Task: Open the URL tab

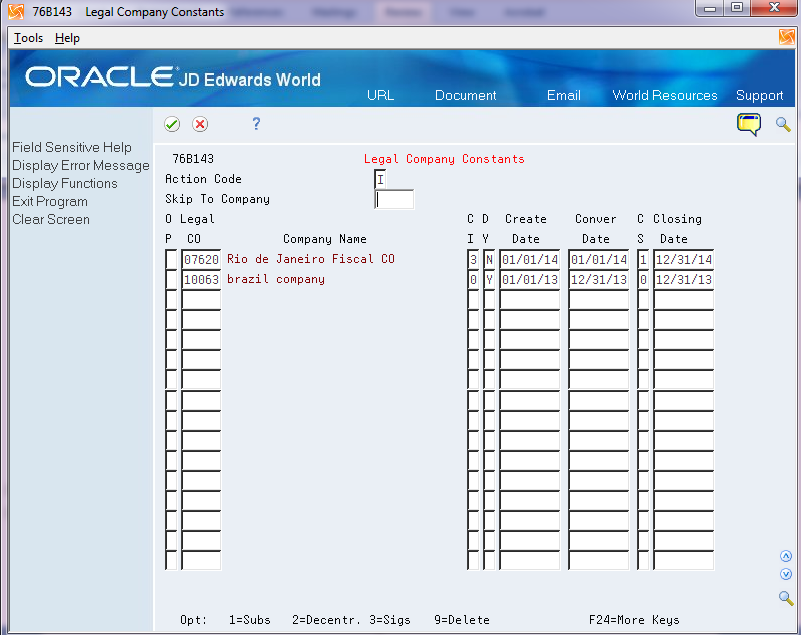Action: click(381, 96)
